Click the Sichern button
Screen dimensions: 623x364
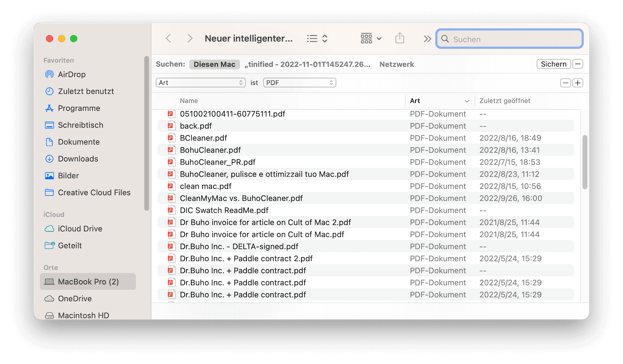coord(553,64)
